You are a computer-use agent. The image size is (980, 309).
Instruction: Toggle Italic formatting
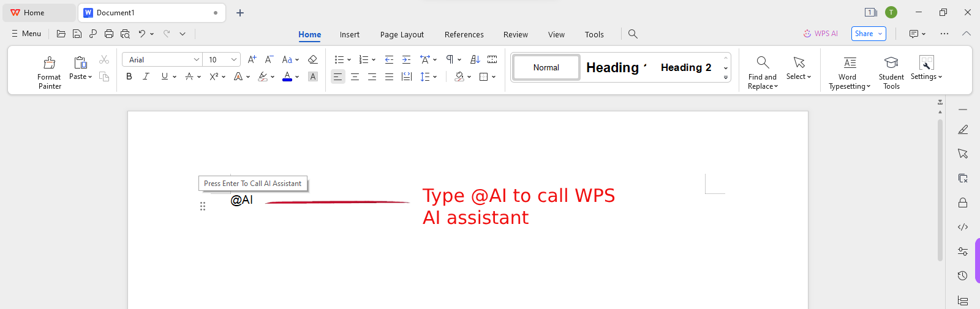click(146, 76)
